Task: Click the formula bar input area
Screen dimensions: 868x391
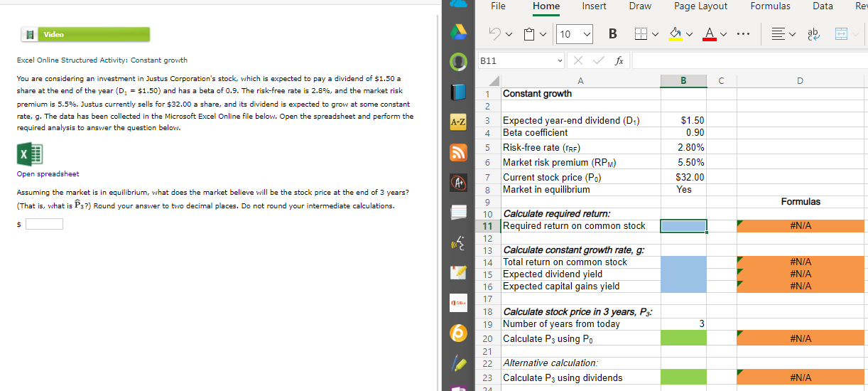Action: pos(749,61)
